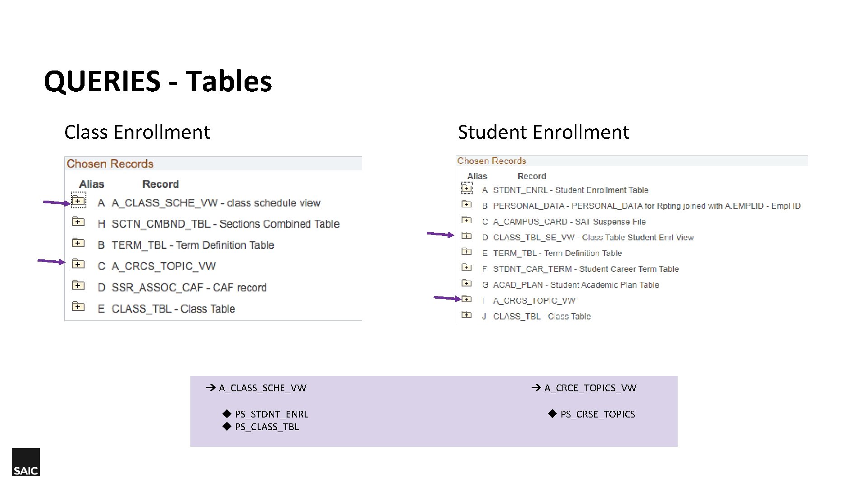Click the PS_CRSE_TOPICS table link
The width and height of the screenshot is (868, 488).
click(597, 414)
